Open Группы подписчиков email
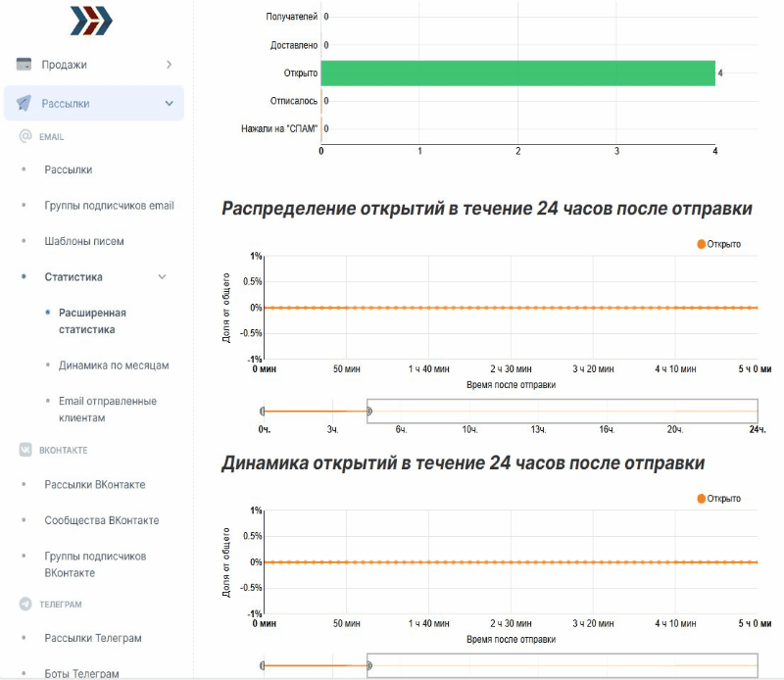This screenshot has height=680, width=784. [109, 206]
